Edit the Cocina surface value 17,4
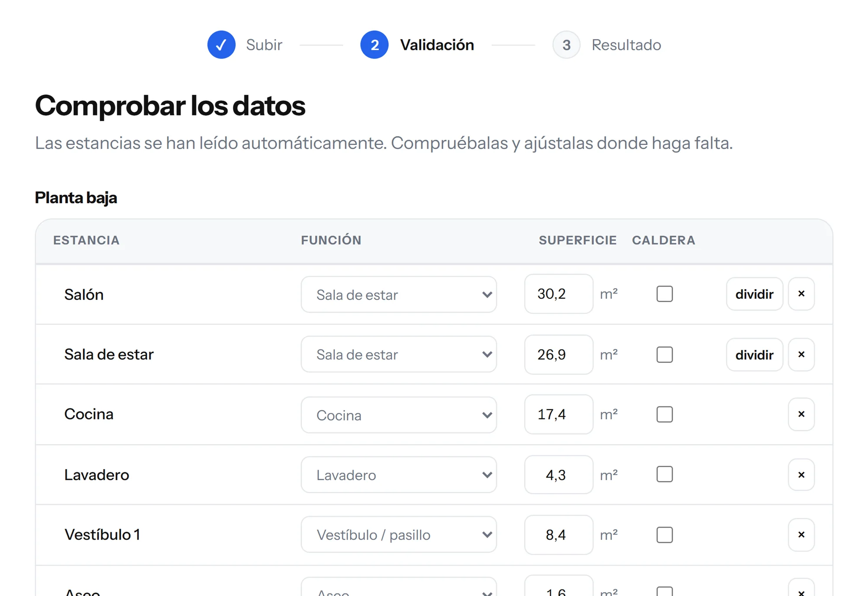 point(559,415)
